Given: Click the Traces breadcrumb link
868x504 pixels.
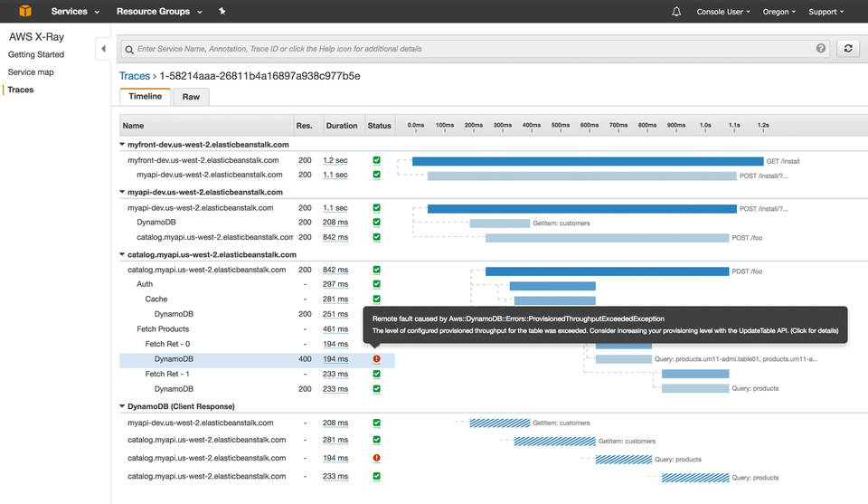Looking at the screenshot, I should click(x=134, y=76).
